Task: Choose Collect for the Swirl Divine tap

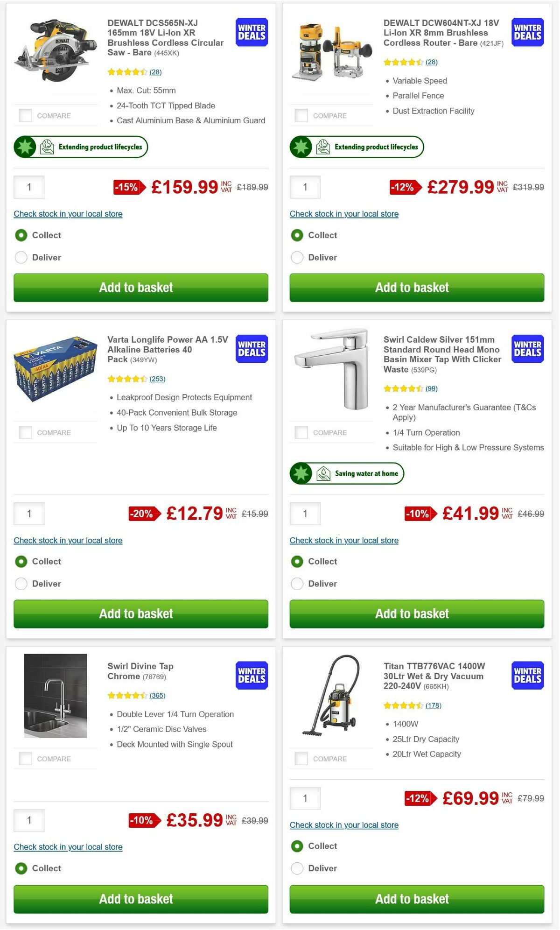Action: [x=21, y=868]
